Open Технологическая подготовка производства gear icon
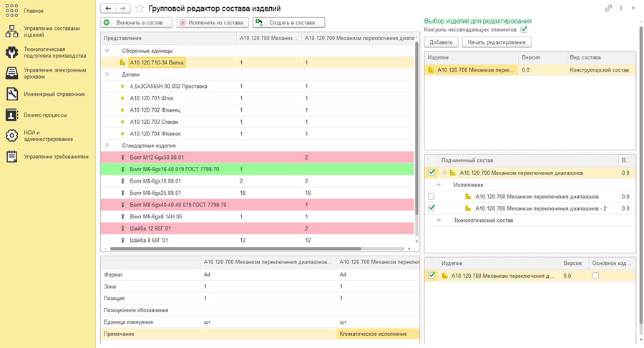The height and width of the screenshot is (348, 644). pyautogui.click(x=11, y=53)
